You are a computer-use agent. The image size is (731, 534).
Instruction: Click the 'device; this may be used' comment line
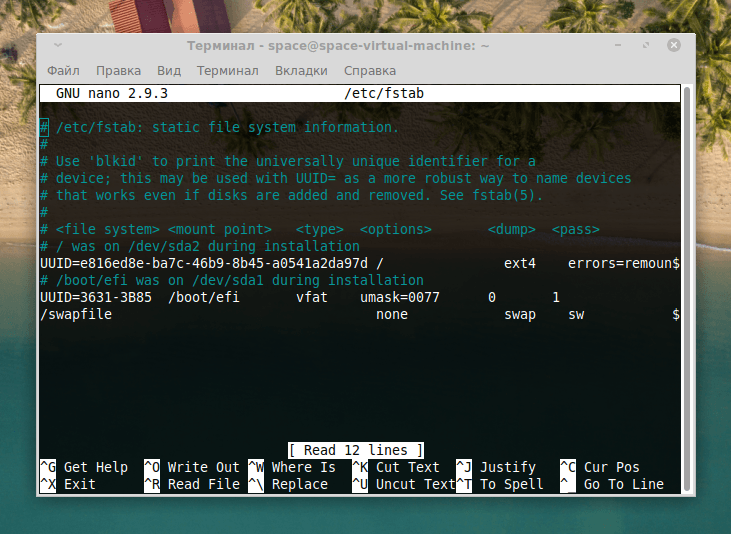336,178
